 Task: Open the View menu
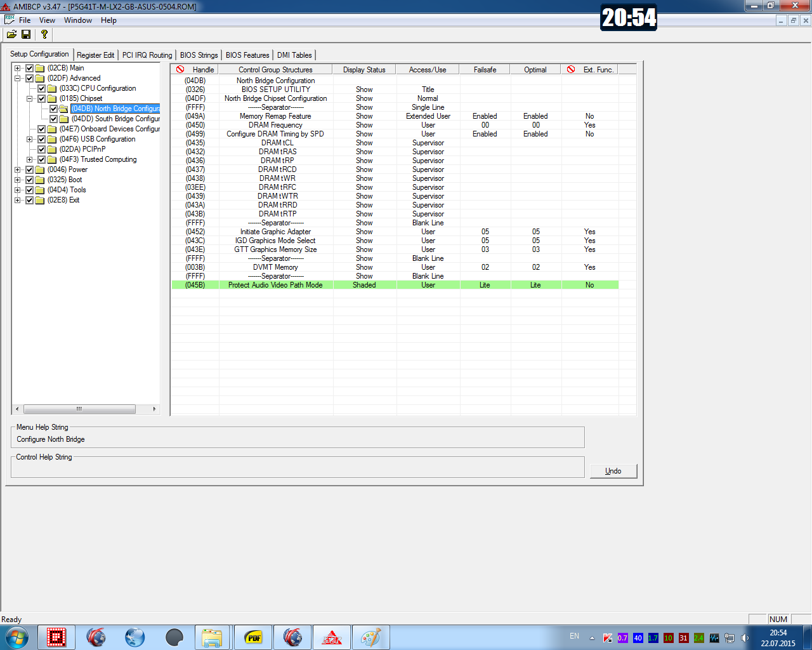(x=47, y=20)
